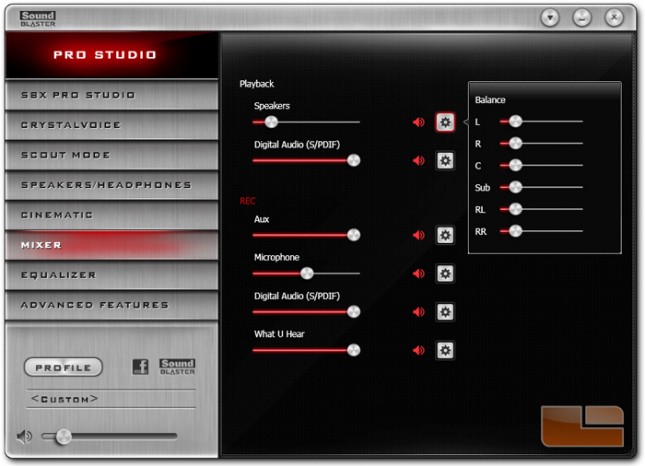Open Microphone settings gear
The width and height of the screenshot is (645, 466).
[445, 274]
